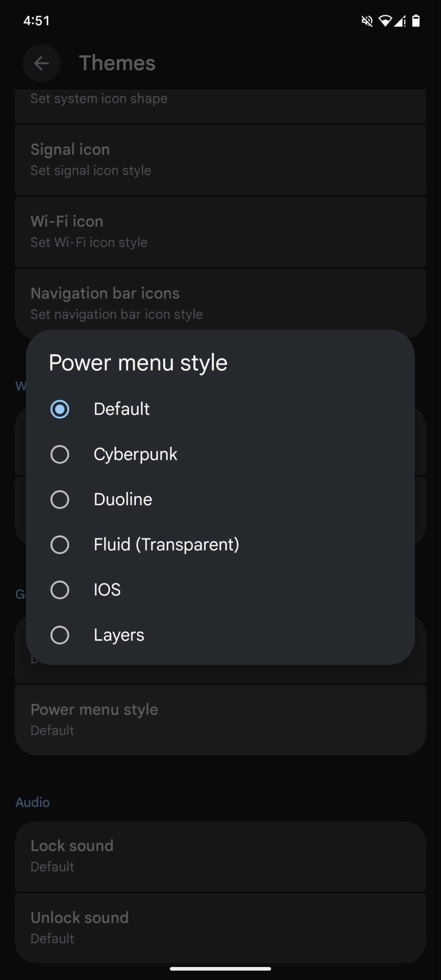
Task: Open the Signal icon setting
Action: pos(220,160)
